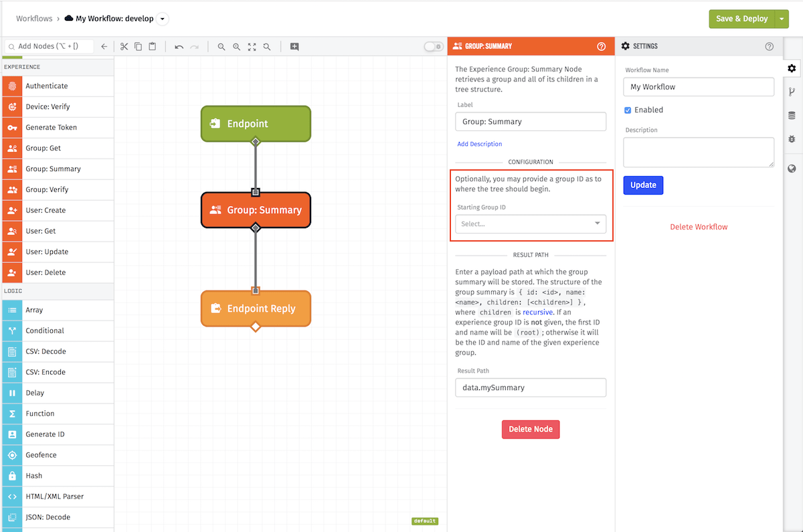Screen dimensions: 803x532
Task: Click the fit-to-screen icon
Action: coord(252,47)
